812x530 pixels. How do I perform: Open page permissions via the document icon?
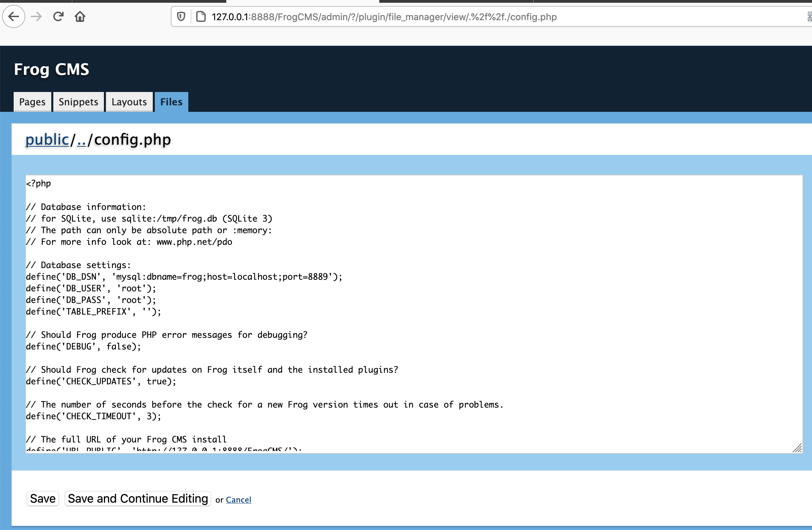click(201, 16)
